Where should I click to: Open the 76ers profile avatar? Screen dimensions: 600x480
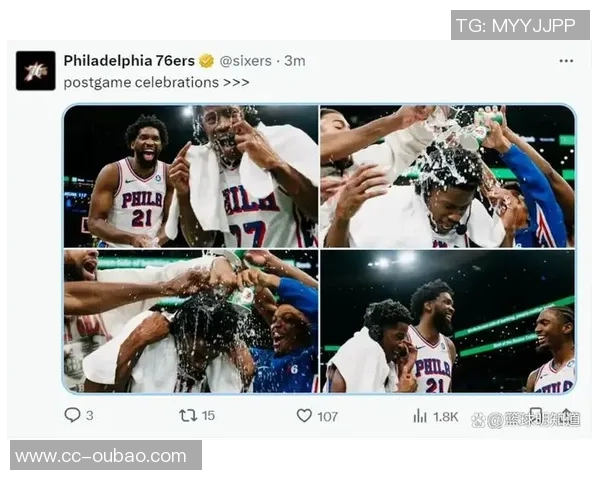coord(36,71)
